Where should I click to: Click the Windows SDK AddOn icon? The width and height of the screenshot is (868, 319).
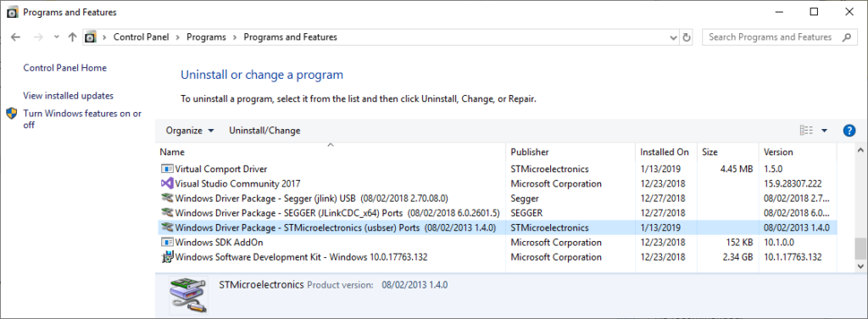pos(167,242)
